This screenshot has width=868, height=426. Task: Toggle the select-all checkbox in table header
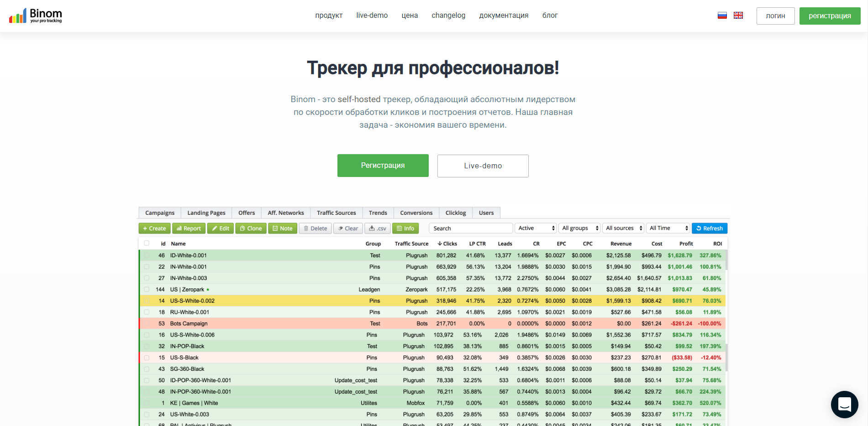click(147, 244)
